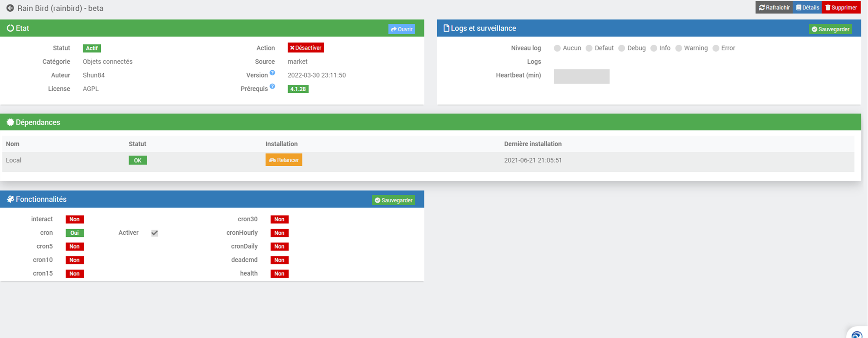This screenshot has height=338, width=868.
Task: Click the Fonctionnalités puzzle icon
Action: click(x=10, y=199)
